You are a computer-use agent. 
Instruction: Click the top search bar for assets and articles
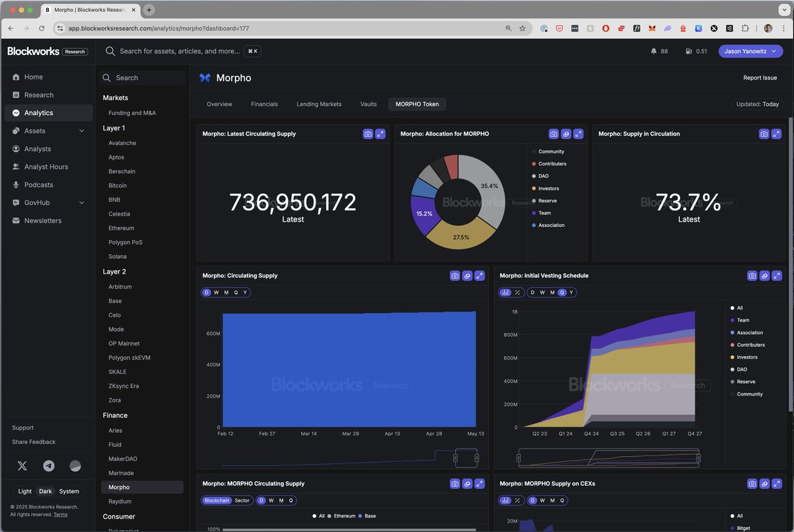click(x=183, y=51)
